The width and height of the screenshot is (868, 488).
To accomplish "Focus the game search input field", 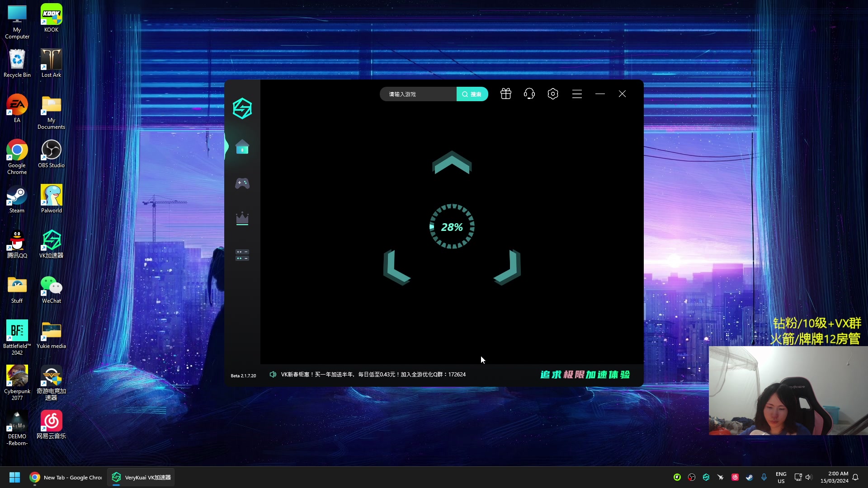I will 418,94.
